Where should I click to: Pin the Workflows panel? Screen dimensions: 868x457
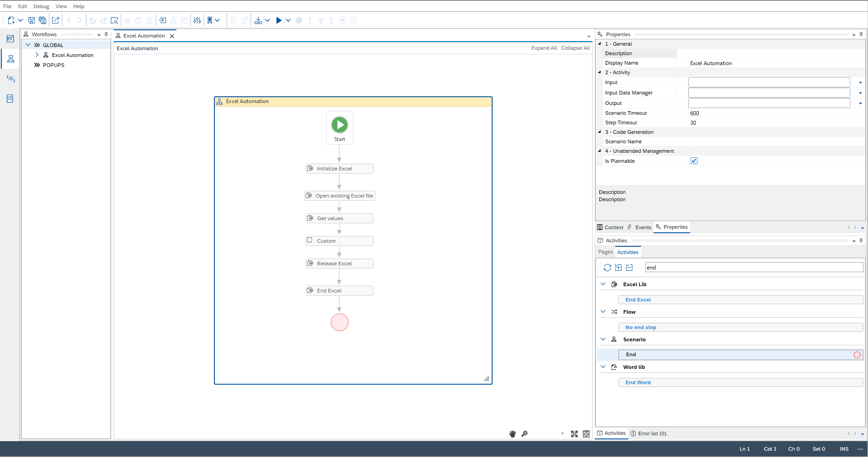106,34
